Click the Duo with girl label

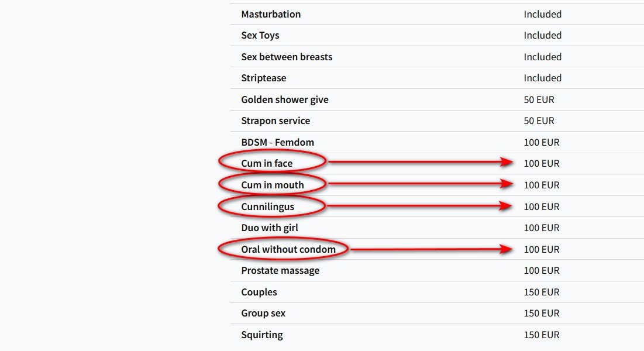click(x=270, y=228)
